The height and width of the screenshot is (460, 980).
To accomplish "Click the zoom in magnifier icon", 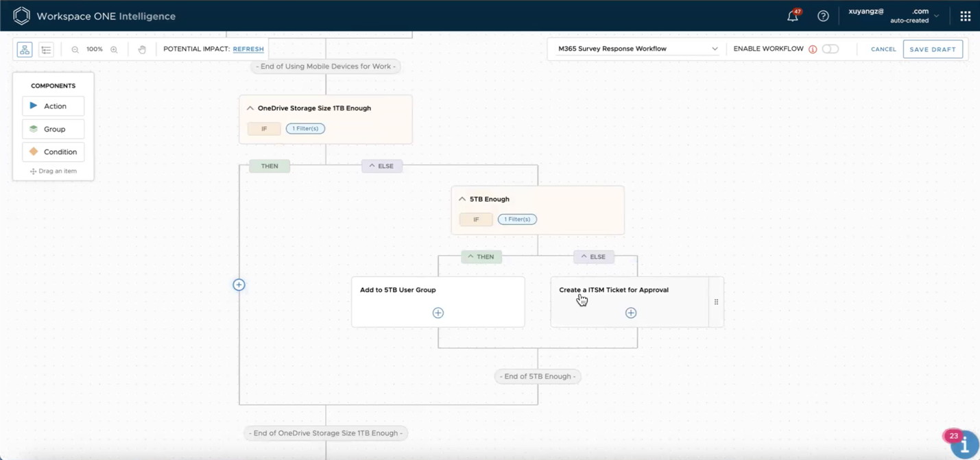I will (x=114, y=49).
